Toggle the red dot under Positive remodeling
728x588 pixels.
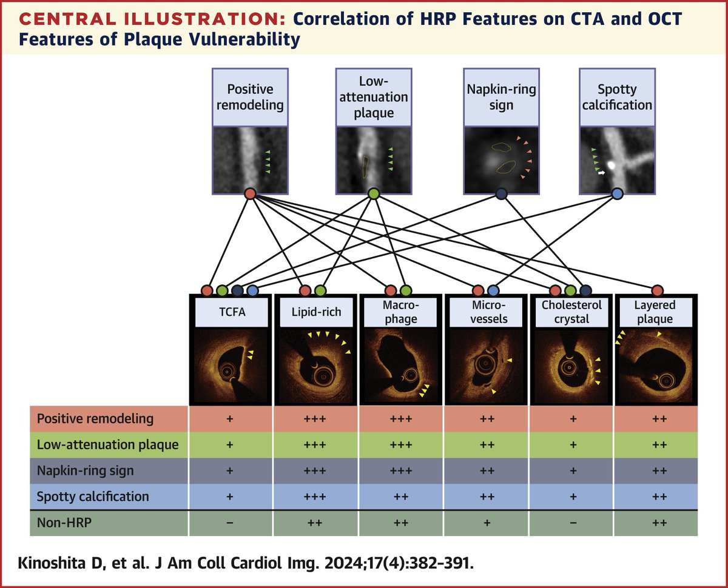251,193
